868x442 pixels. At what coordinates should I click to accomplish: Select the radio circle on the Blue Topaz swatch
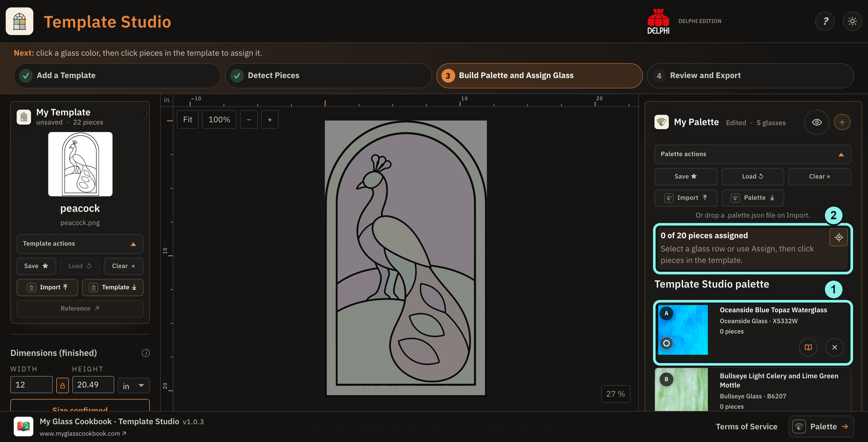click(x=666, y=343)
